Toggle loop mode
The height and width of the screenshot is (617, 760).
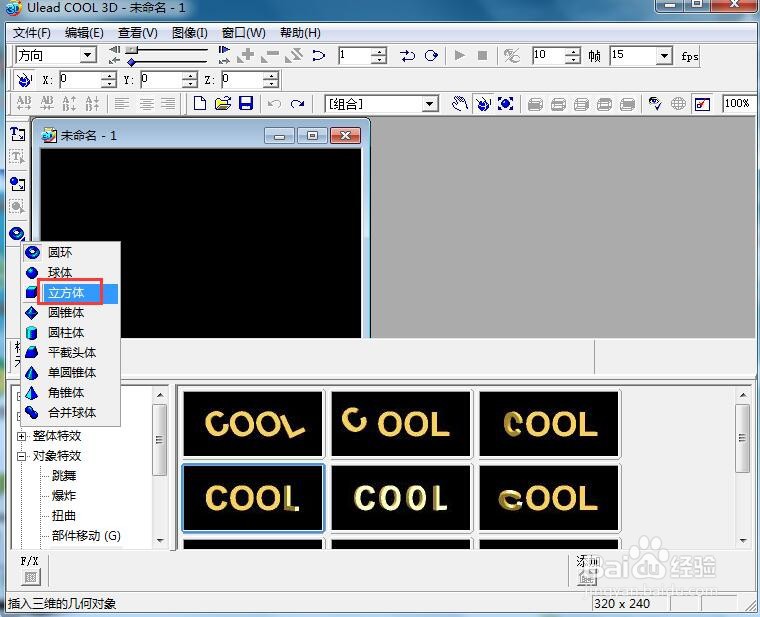431,56
